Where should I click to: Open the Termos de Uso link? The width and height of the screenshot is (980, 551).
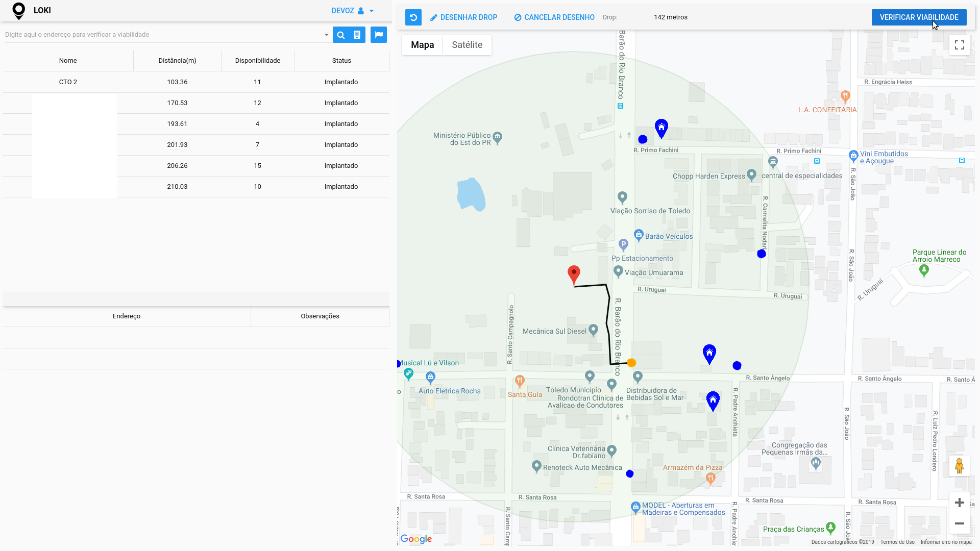[897, 542]
